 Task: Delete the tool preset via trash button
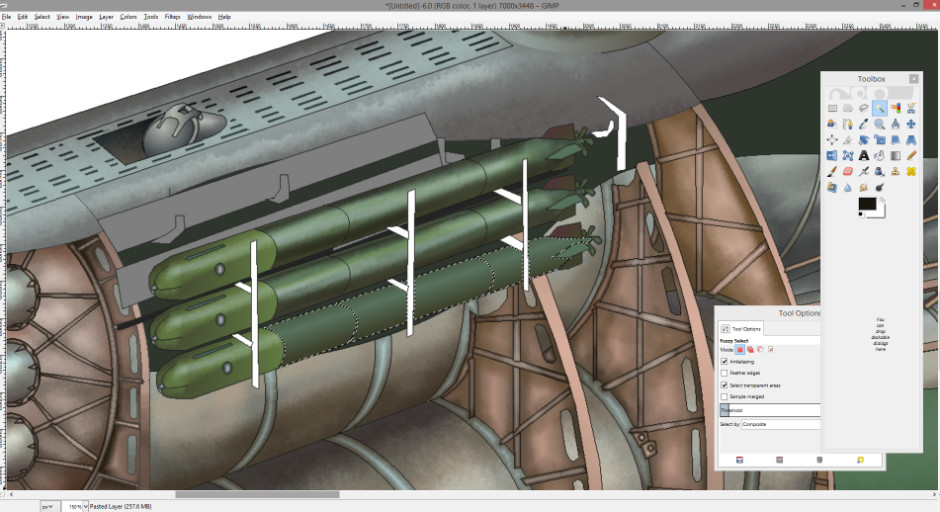pos(820,460)
